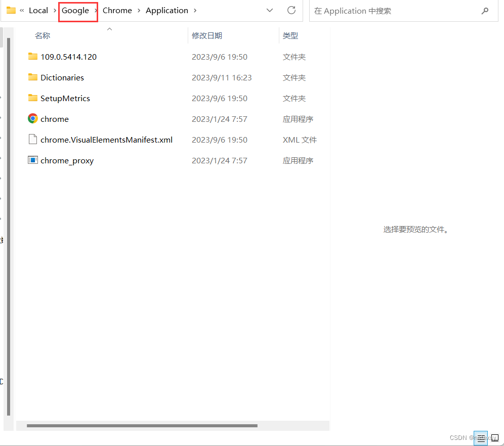Select the Dictionaries folder name

[62, 78]
